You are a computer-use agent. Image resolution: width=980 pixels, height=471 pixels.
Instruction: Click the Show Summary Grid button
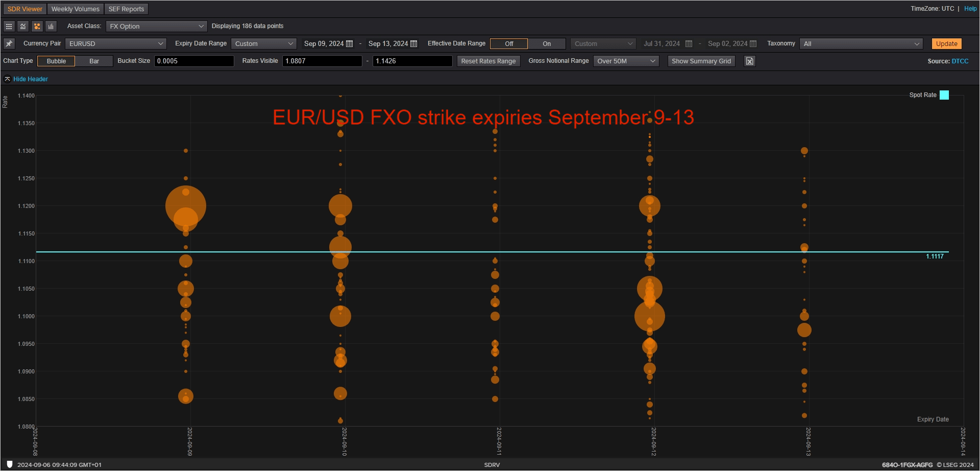701,61
